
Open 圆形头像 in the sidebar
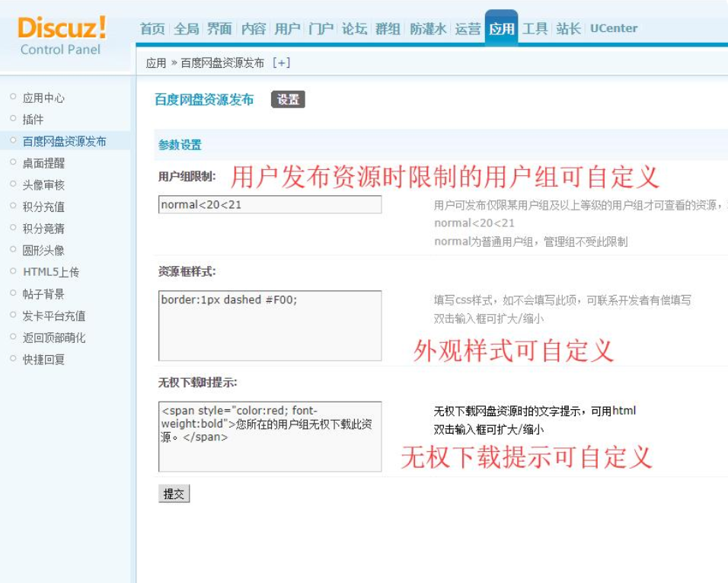coord(43,251)
